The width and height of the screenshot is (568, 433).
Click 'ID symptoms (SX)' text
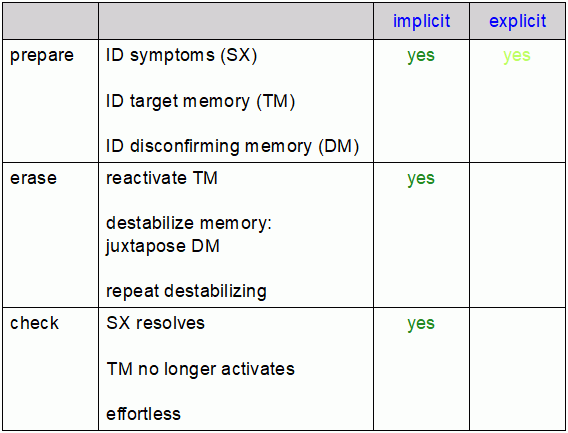pyautogui.click(x=181, y=56)
